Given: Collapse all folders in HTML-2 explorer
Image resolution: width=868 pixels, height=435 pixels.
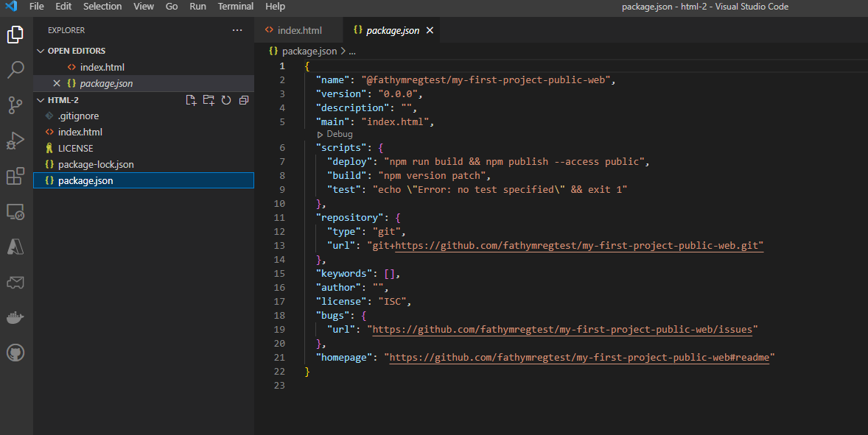Looking at the screenshot, I should 244,100.
